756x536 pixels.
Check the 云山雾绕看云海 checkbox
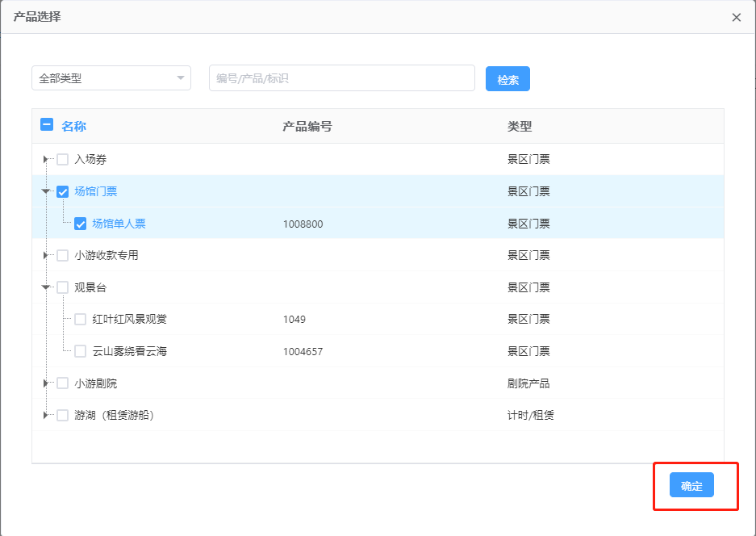click(x=81, y=351)
